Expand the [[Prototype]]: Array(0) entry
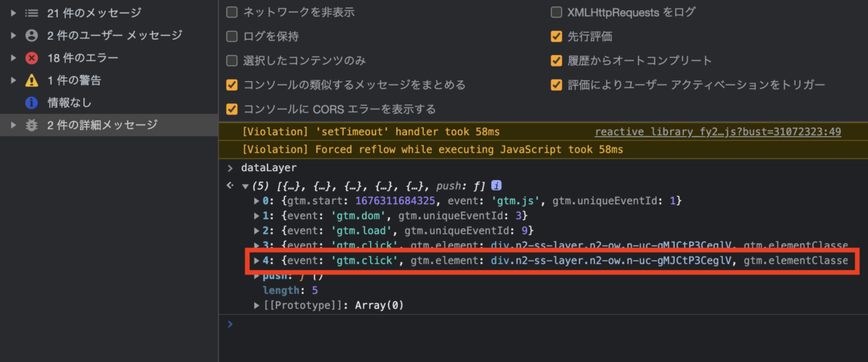The width and height of the screenshot is (868, 362). tap(257, 306)
